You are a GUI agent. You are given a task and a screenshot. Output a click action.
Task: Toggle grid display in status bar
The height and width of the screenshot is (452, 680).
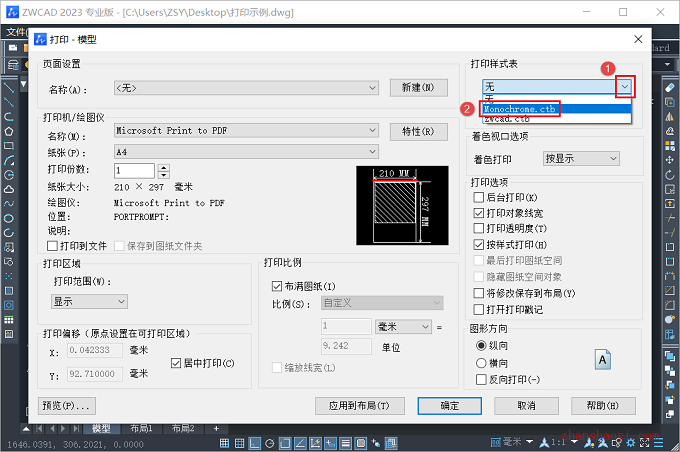point(239,443)
